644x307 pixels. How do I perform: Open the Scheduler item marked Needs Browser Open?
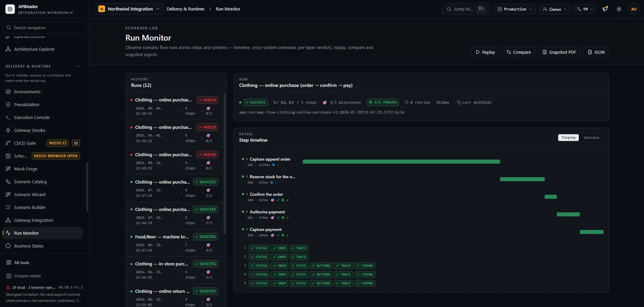[x=43, y=156]
